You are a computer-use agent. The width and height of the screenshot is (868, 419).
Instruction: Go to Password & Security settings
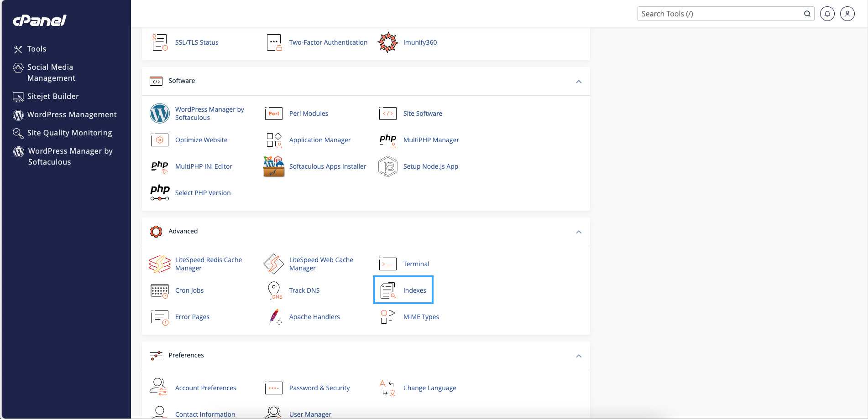tap(319, 388)
